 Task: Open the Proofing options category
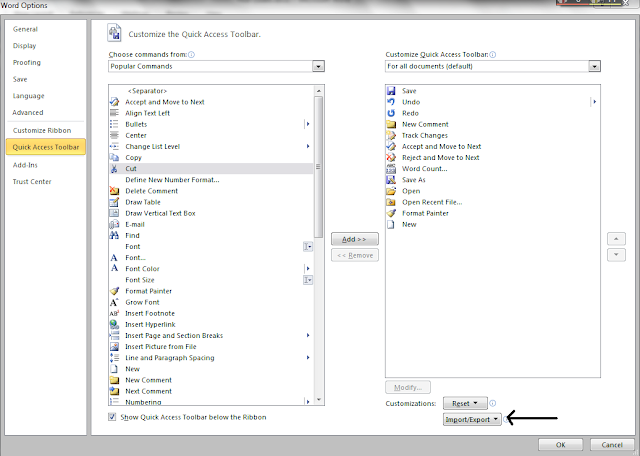pos(27,62)
